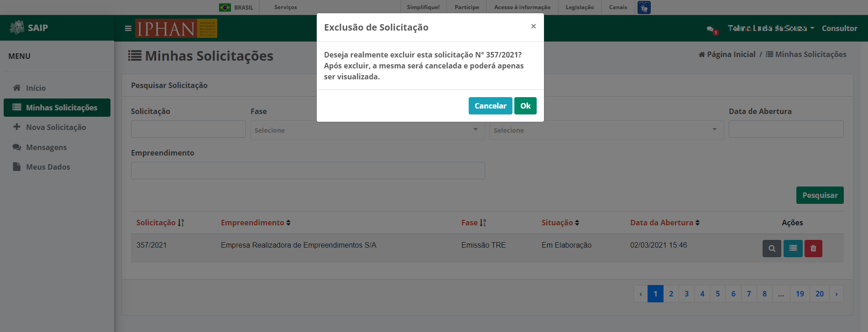Click the Em Elaboração cell

pos(566,245)
